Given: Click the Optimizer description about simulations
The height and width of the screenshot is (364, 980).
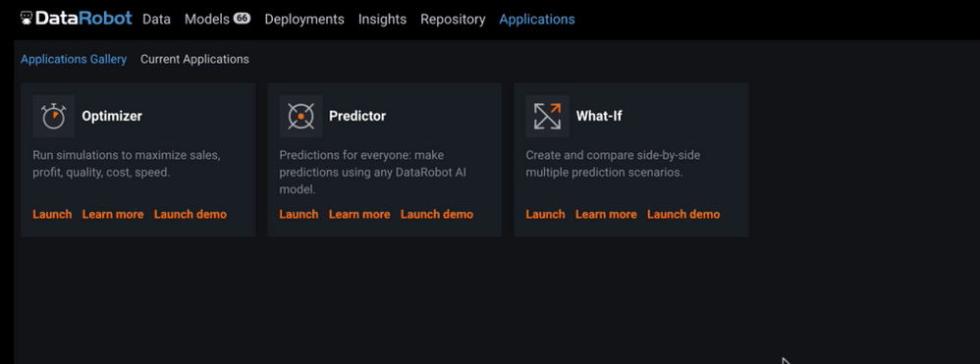Looking at the screenshot, I should coord(127,164).
